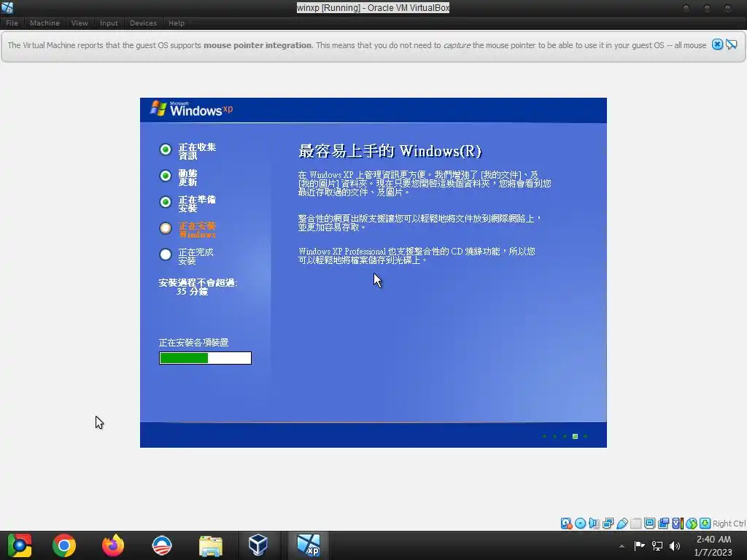Click the Right Ctrl host key label
This screenshot has height=560, width=747.
[x=729, y=524]
